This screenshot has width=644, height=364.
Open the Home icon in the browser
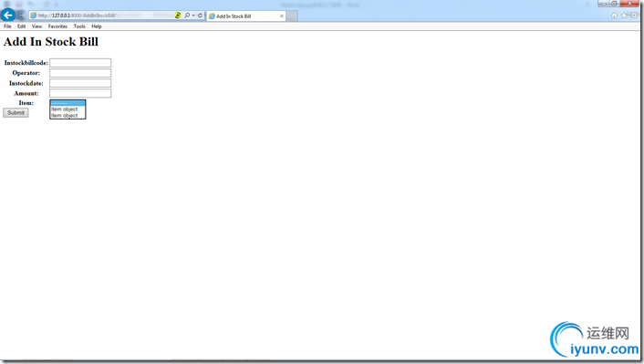click(614, 16)
